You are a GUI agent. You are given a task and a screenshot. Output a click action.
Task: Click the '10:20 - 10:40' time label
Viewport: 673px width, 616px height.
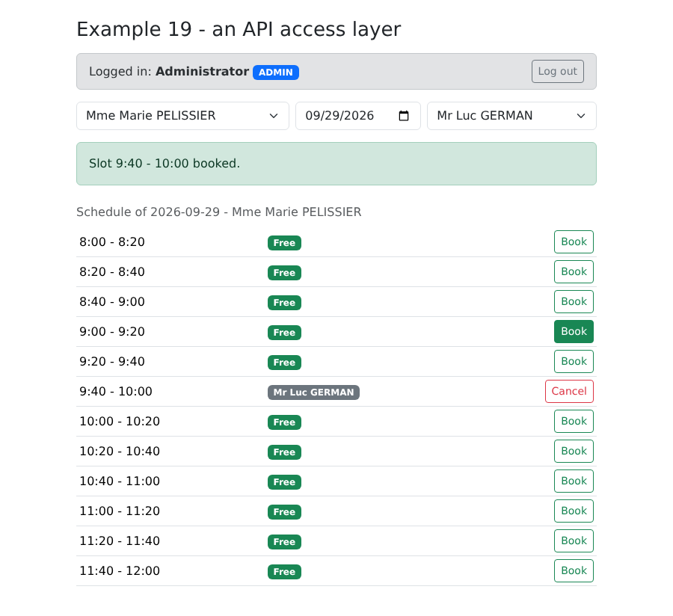click(x=120, y=452)
